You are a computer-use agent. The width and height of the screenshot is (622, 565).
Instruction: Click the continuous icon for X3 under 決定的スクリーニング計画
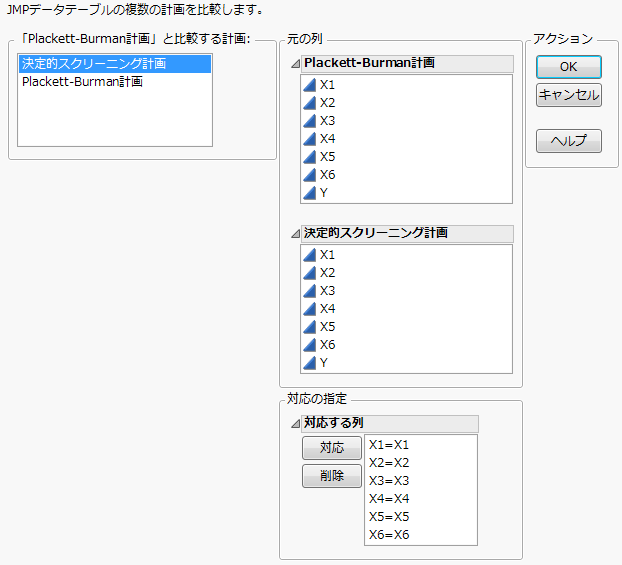(x=309, y=291)
